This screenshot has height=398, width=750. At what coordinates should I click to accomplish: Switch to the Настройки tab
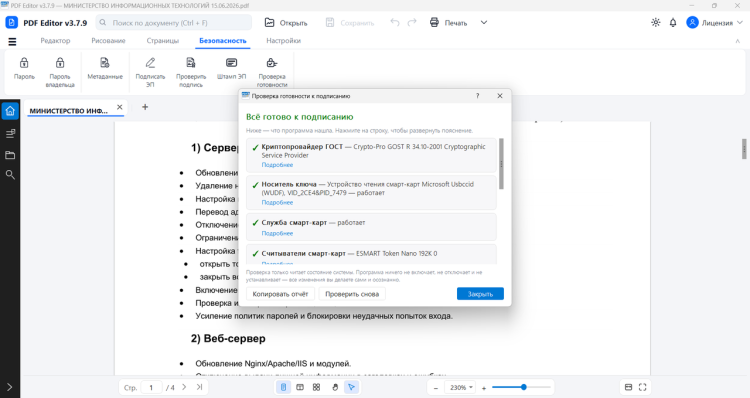click(x=284, y=41)
